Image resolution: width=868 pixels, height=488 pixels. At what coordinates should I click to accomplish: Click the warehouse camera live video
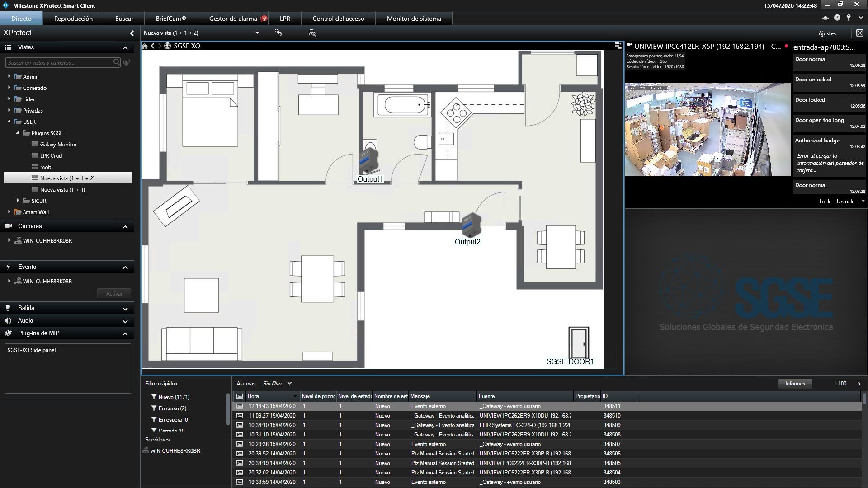pos(708,130)
